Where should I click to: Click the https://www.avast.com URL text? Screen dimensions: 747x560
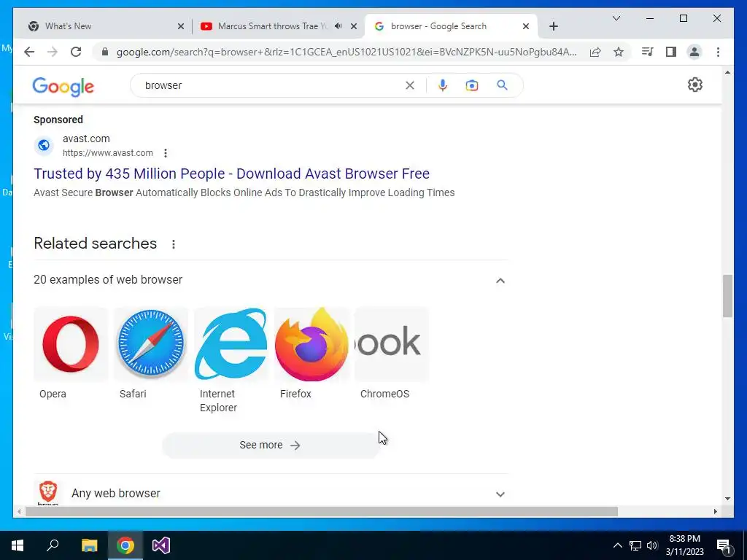[x=108, y=153]
